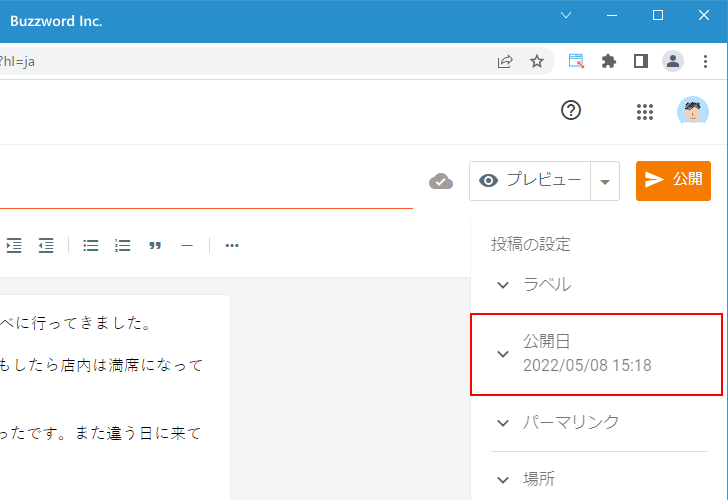Viewport: 728px width, 500px height.
Task: Bookmark this page with the star icon
Action: [537, 61]
